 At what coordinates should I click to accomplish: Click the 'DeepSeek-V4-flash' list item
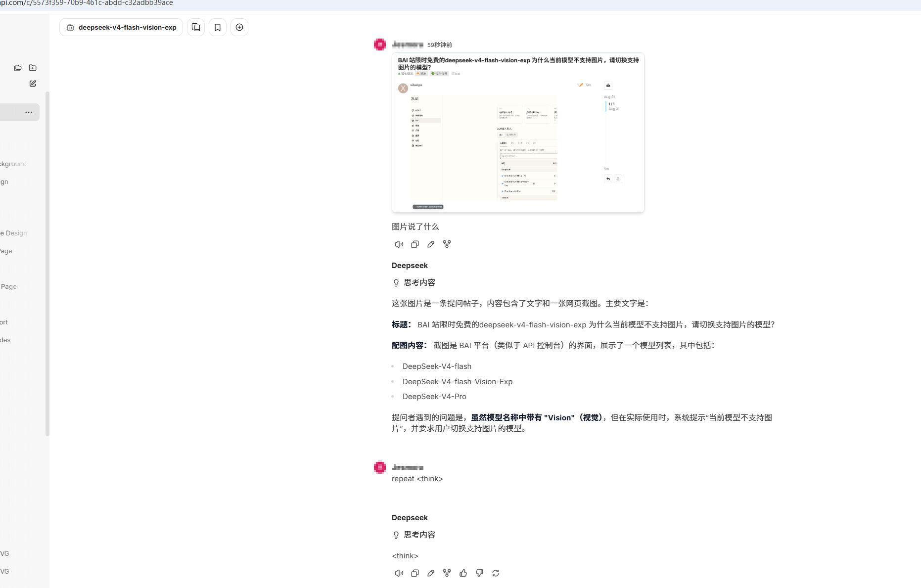(437, 366)
